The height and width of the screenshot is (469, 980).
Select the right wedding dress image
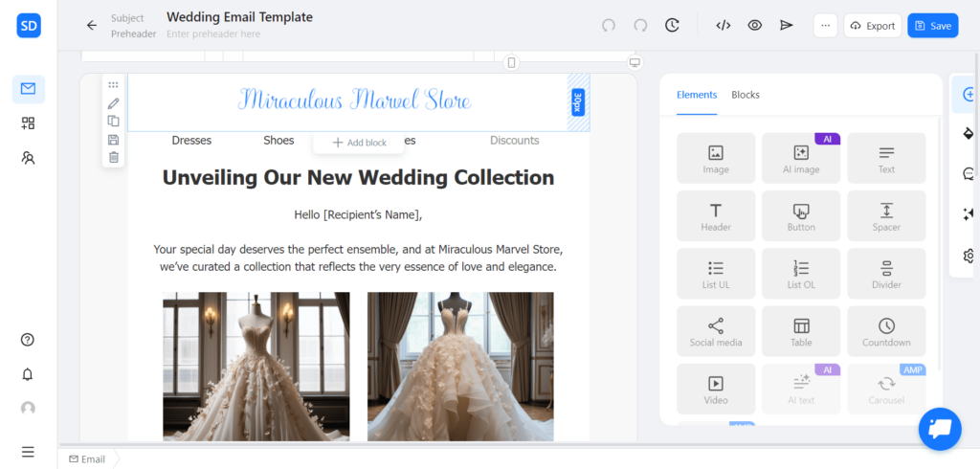pyautogui.click(x=460, y=367)
